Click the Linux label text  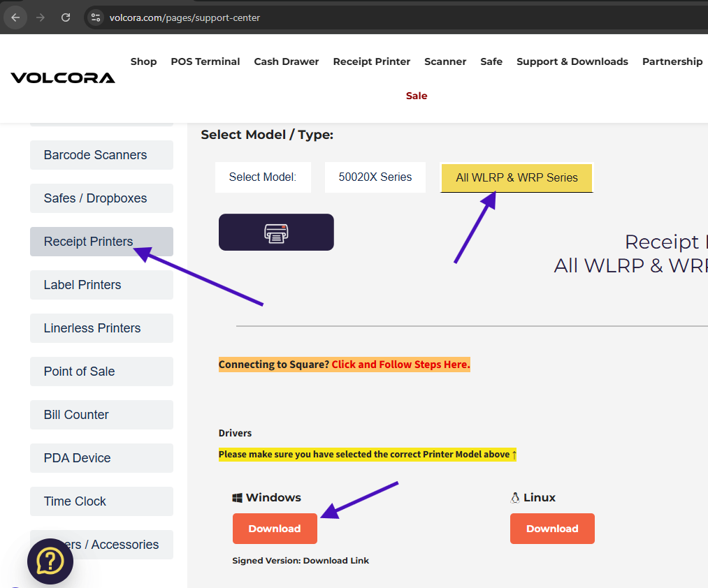pos(540,497)
